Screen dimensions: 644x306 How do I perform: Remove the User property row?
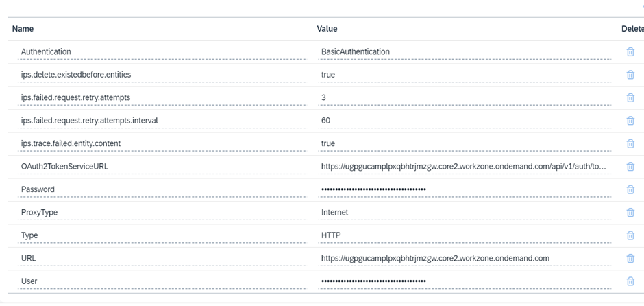[630, 281]
